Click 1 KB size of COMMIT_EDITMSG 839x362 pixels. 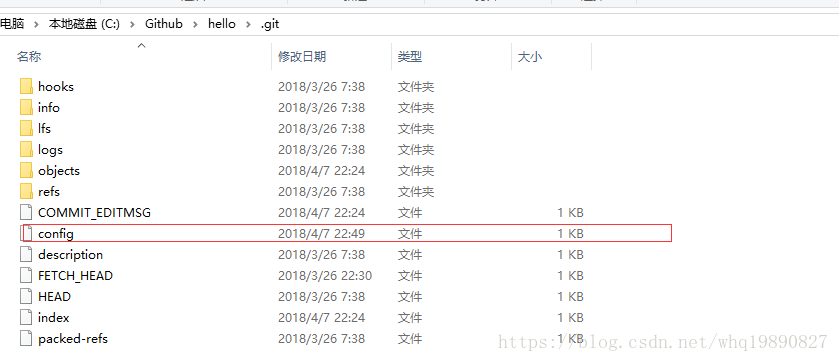tap(570, 212)
